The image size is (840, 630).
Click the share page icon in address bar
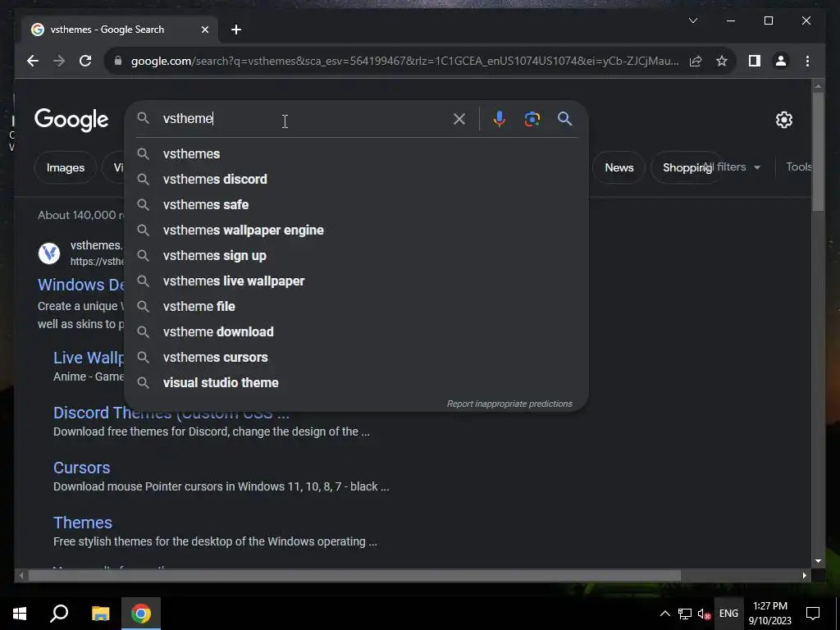(696, 61)
